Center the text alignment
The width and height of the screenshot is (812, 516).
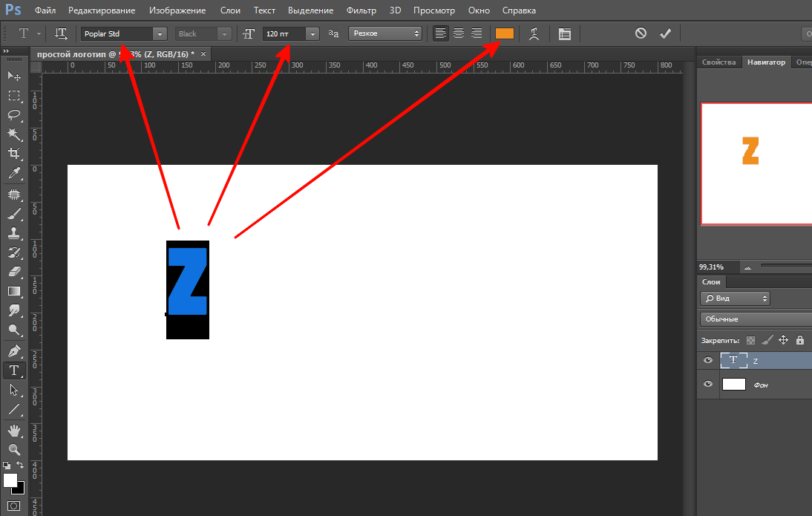[458, 33]
